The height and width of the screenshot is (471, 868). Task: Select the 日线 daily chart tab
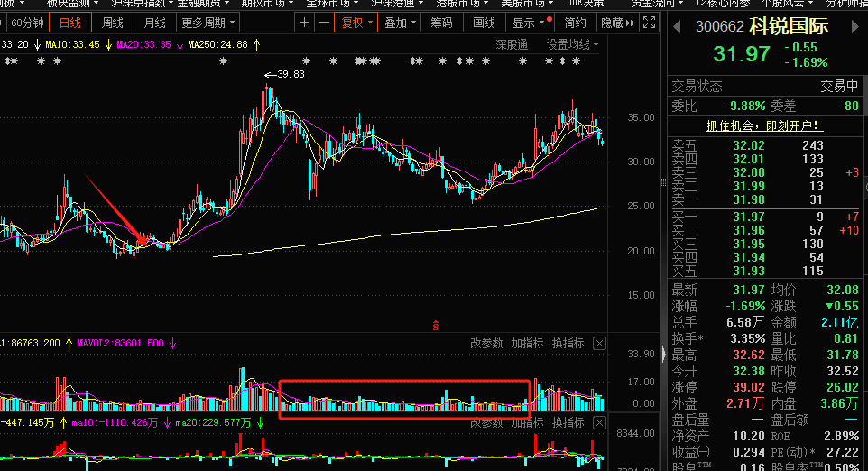(x=70, y=23)
